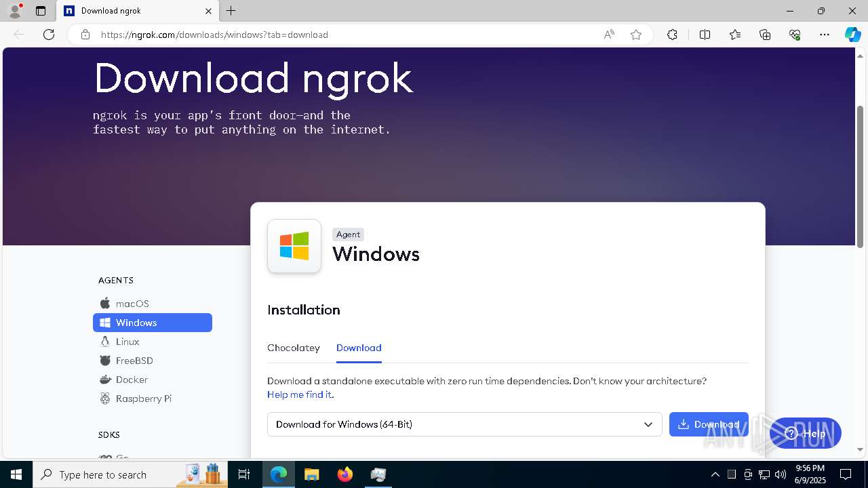Select Raspberry Pi agent in sidebar
868x488 pixels.
tap(153, 399)
